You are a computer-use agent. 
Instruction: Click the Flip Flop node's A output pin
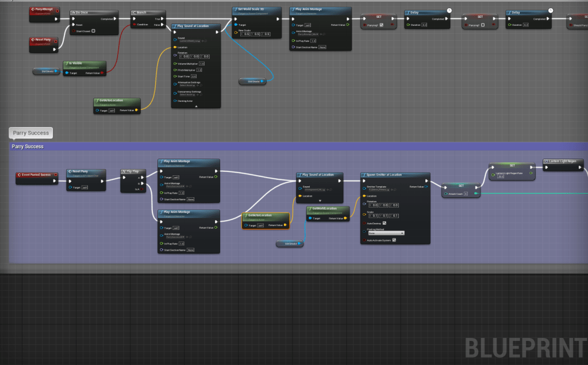point(143,178)
